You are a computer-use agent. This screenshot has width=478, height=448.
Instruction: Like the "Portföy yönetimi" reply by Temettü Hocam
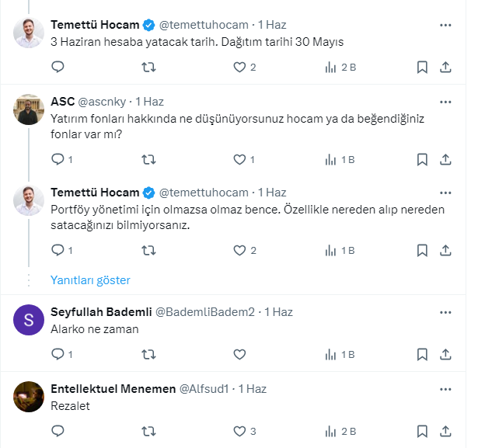click(239, 251)
